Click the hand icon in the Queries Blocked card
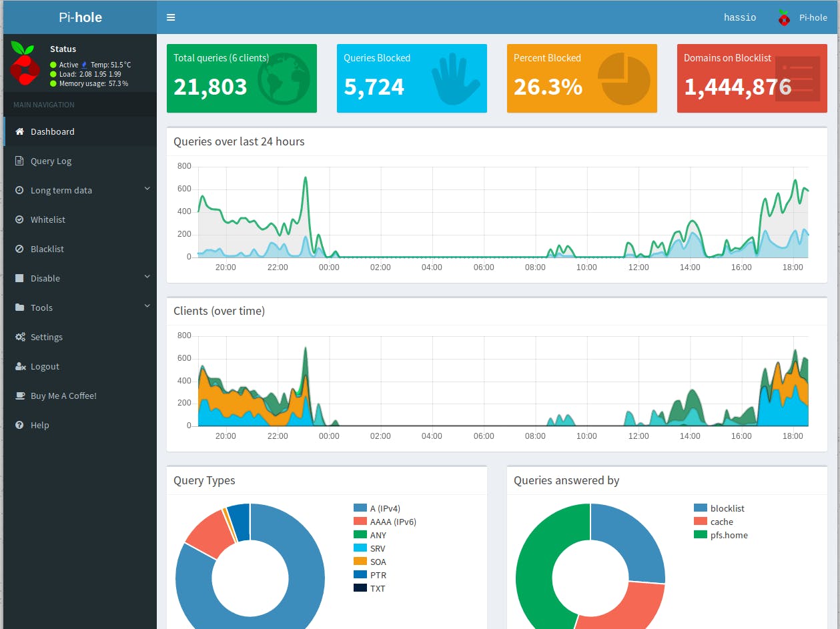 coord(456,79)
